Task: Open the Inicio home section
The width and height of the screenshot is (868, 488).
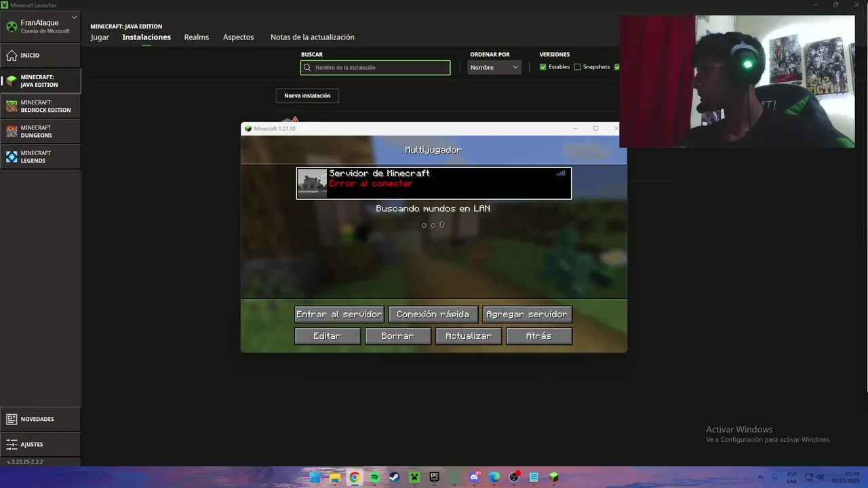Action: [x=41, y=56]
